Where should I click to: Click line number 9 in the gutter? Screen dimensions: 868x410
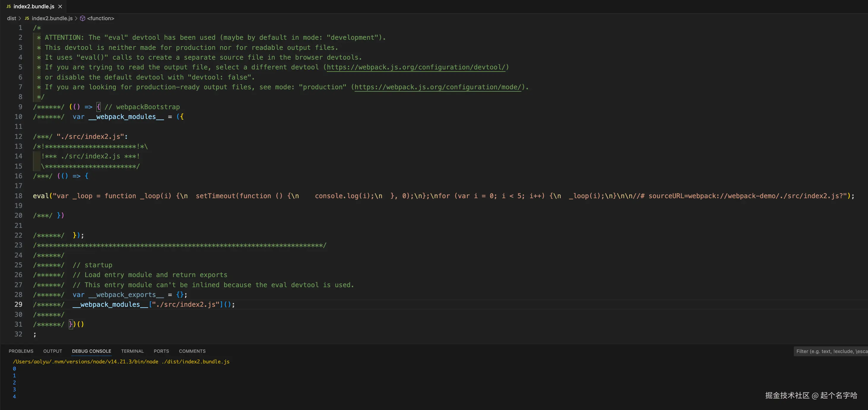pos(20,107)
